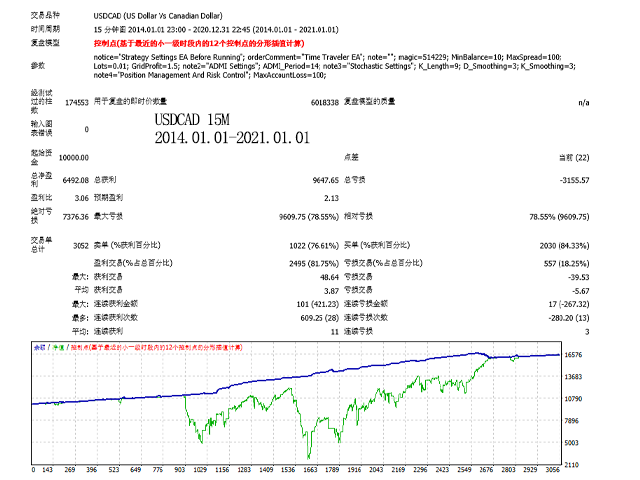Select the initial deposit value "10000.00"
The width and height of the screenshot is (640, 480).
click(x=74, y=158)
